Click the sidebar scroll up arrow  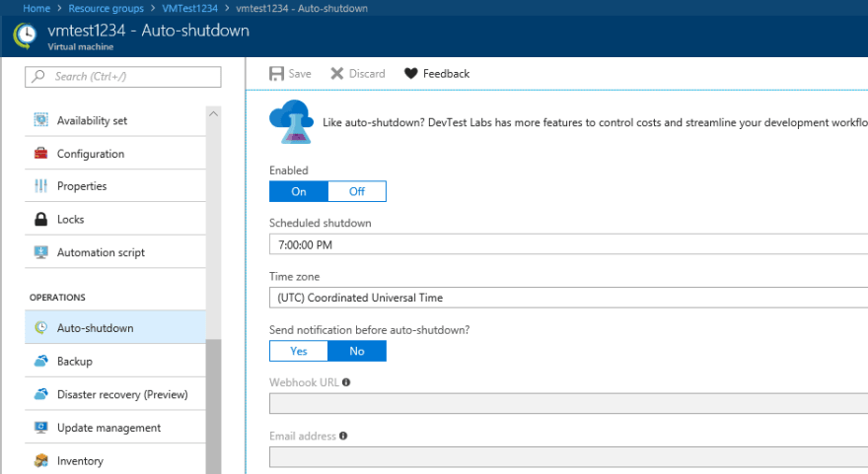[x=214, y=114]
